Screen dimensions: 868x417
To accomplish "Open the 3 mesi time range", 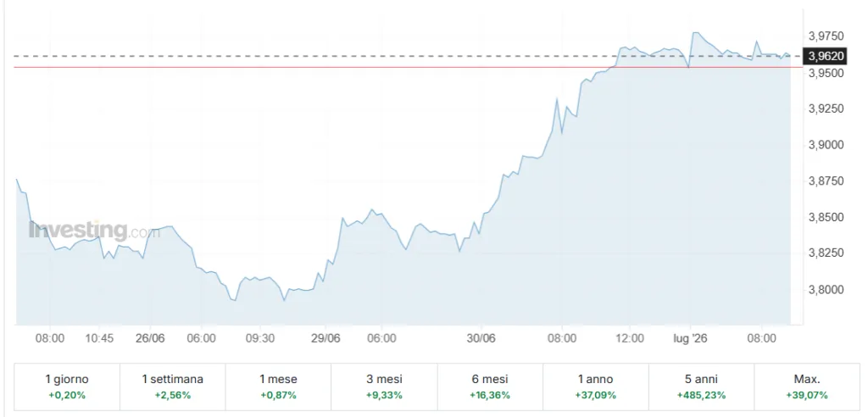I will click(x=384, y=386).
